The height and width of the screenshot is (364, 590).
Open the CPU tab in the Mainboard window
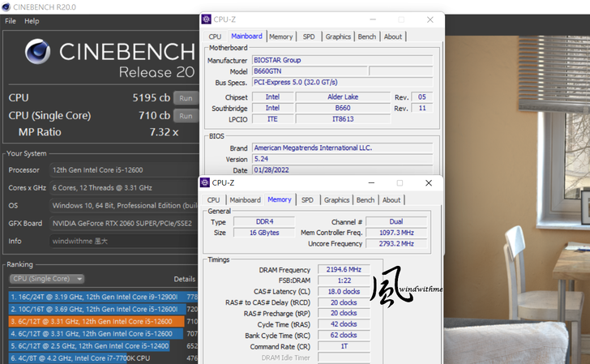215,36
